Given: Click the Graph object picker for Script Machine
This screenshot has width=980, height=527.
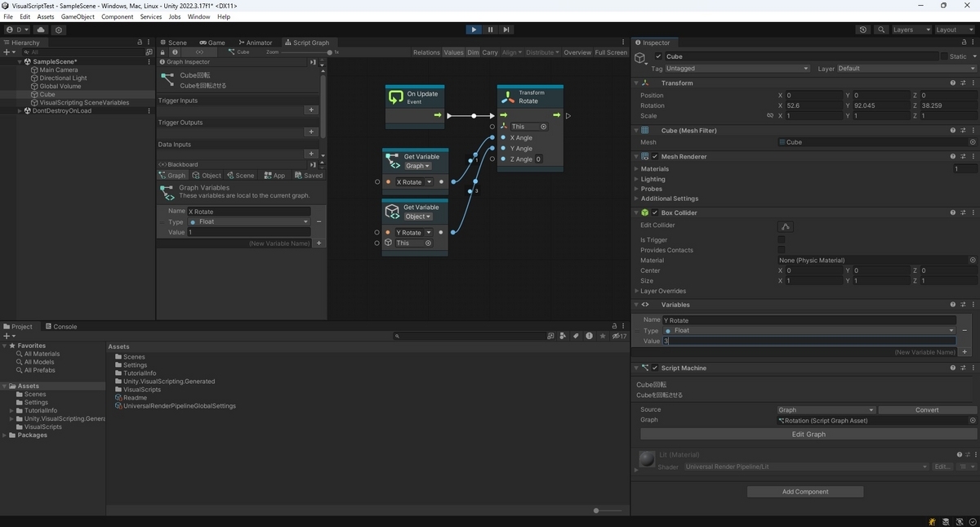Looking at the screenshot, I should coord(972,421).
